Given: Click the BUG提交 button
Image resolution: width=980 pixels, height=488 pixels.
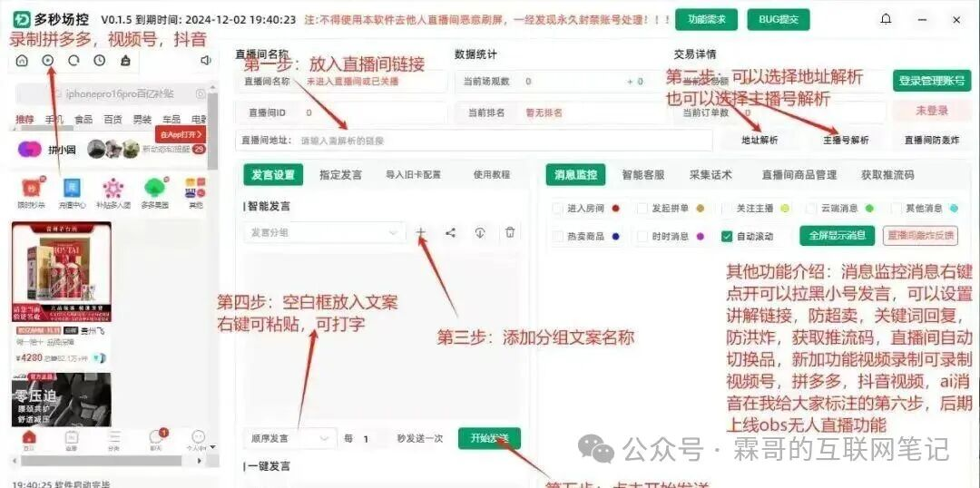Looking at the screenshot, I should pyautogui.click(x=779, y=19).
